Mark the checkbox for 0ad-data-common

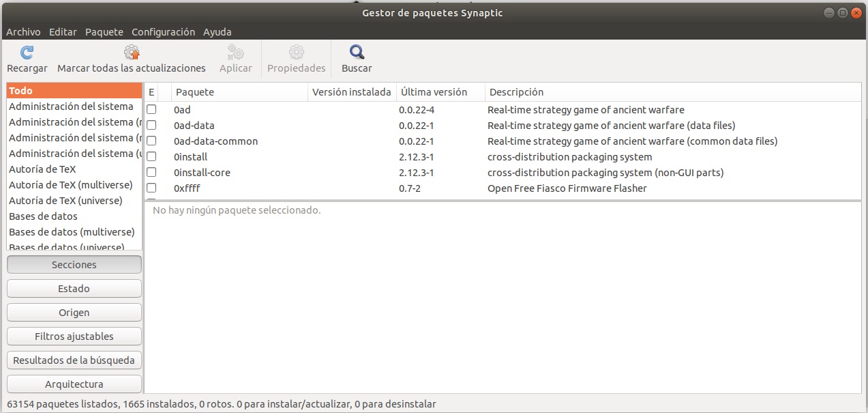click(151, 141)
